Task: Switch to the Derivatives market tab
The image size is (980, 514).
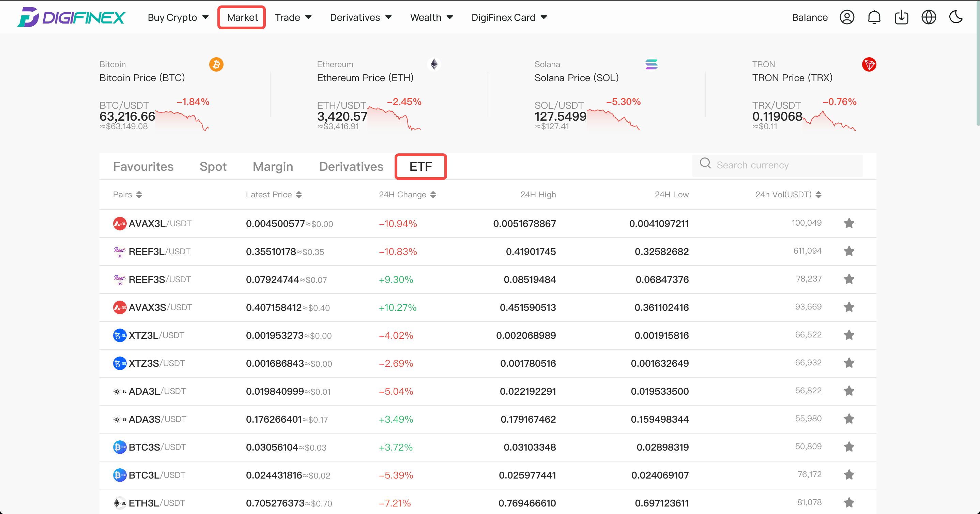Action: coord(351,167)
